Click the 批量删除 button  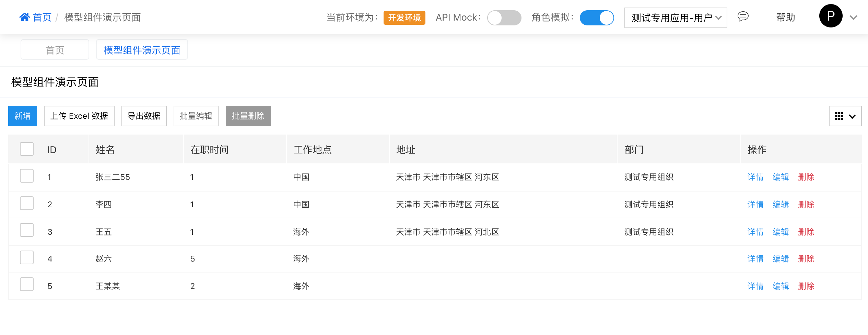248,116
